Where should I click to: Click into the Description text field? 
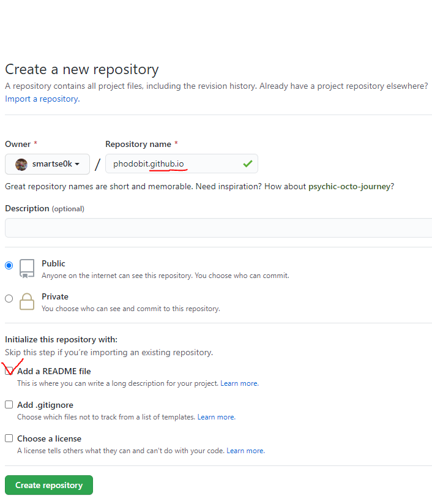[218, 228]
